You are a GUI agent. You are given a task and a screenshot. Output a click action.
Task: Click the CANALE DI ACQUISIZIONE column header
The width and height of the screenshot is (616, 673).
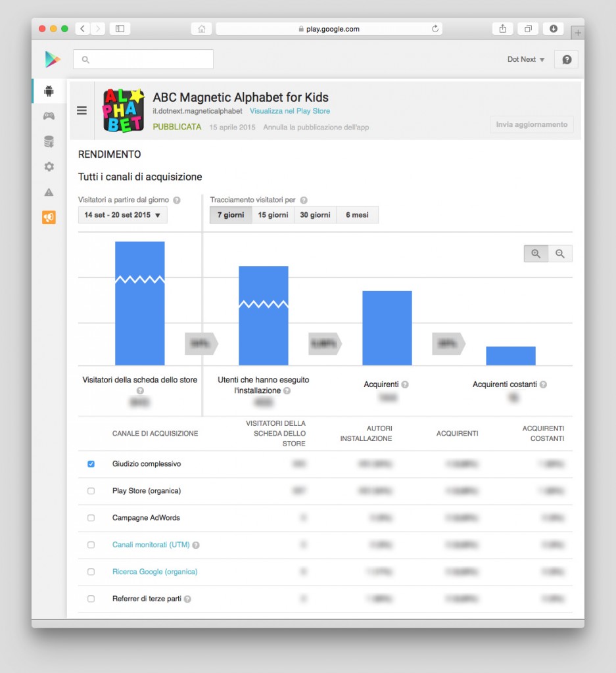pyautogui.click(x=155, y=434)
